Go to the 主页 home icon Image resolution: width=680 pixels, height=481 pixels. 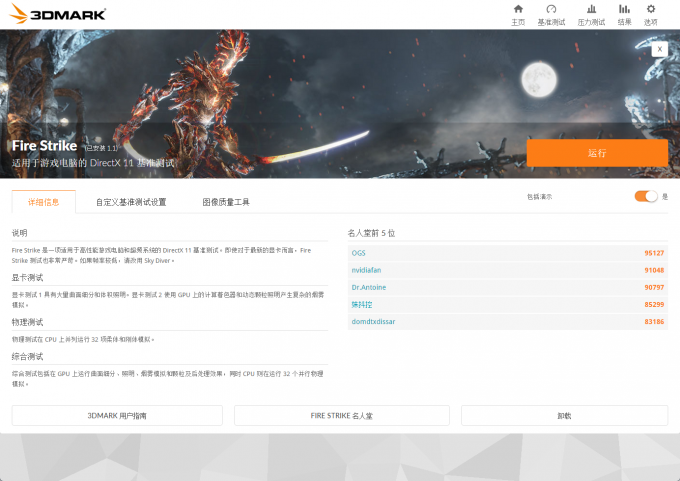tap(518, 9)
